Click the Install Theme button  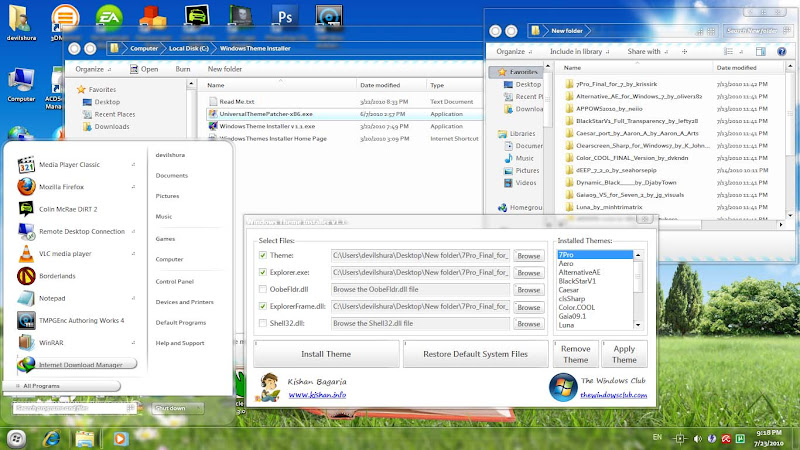click(325, 354)
